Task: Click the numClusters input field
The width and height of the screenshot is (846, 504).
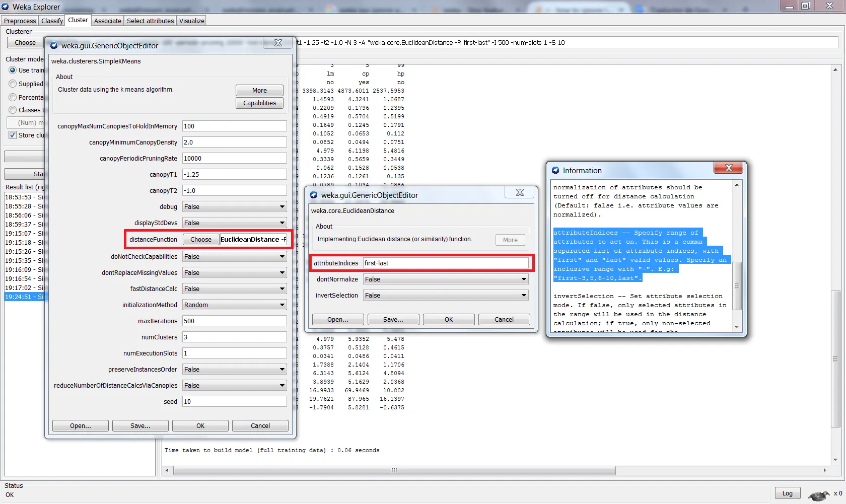Action: pyautogui.click(x=235, y=337)
